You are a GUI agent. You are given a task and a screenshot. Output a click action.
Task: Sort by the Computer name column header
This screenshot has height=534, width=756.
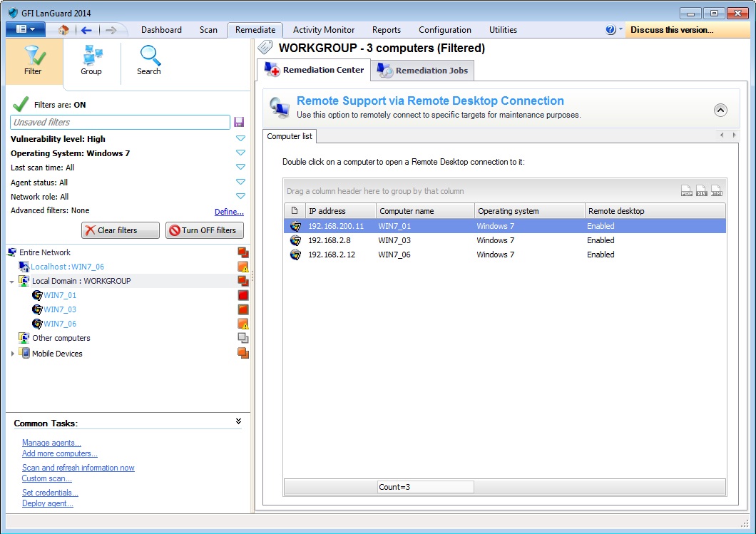tap(425, 210)
